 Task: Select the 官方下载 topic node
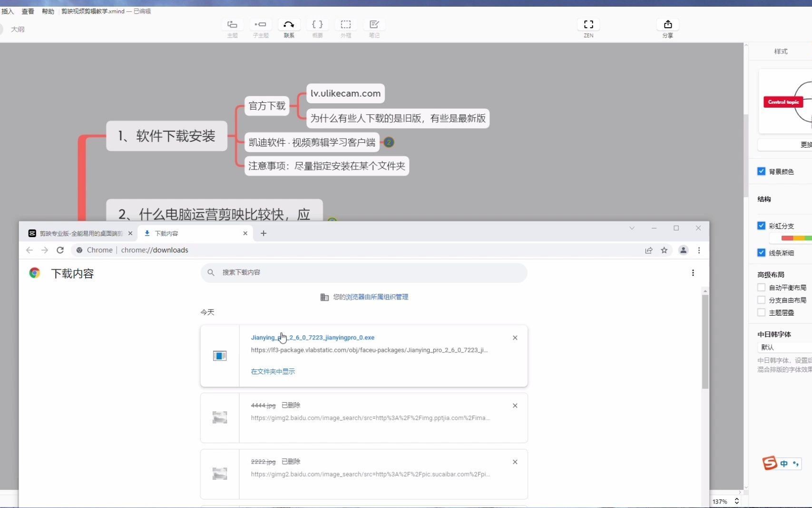267,106
